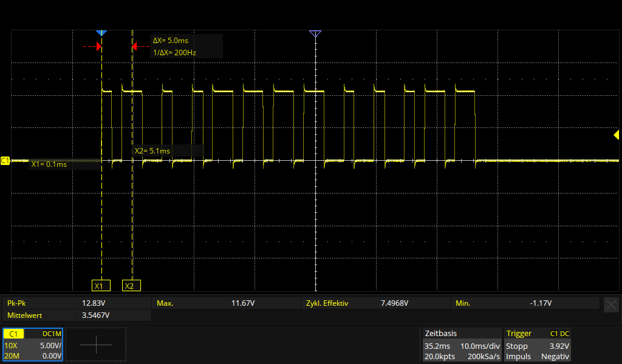The height and width of the screenshot is (364, 622).
Task: Click the 3.92V trigger level value
Action: coord(559,346)
